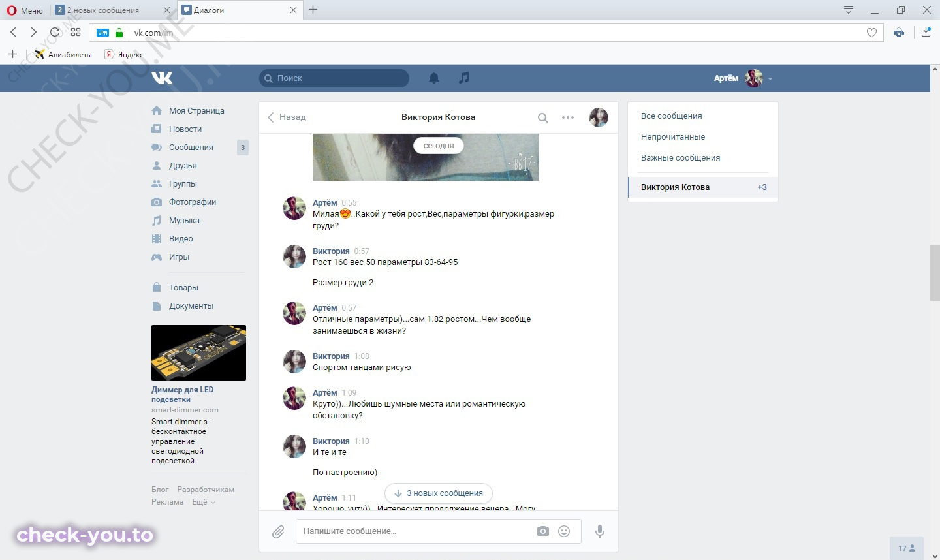
Task: Search within conversation magnifier icon
Action: coord(542,118)
